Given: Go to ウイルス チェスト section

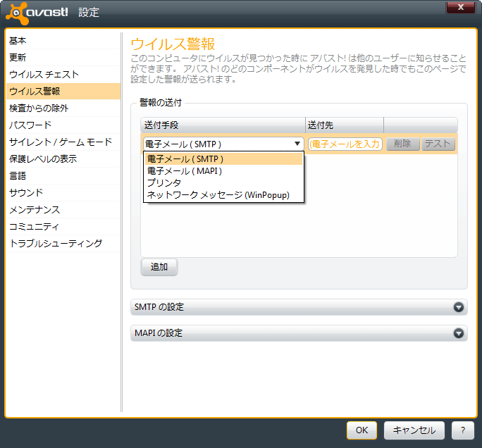Looking at the screenshot, I should click(x=63, y=75).
